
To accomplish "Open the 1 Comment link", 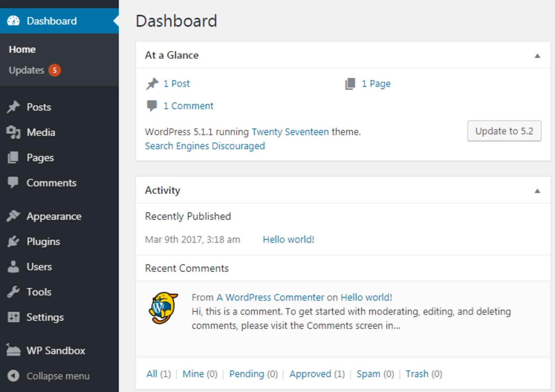I will 188,106.
